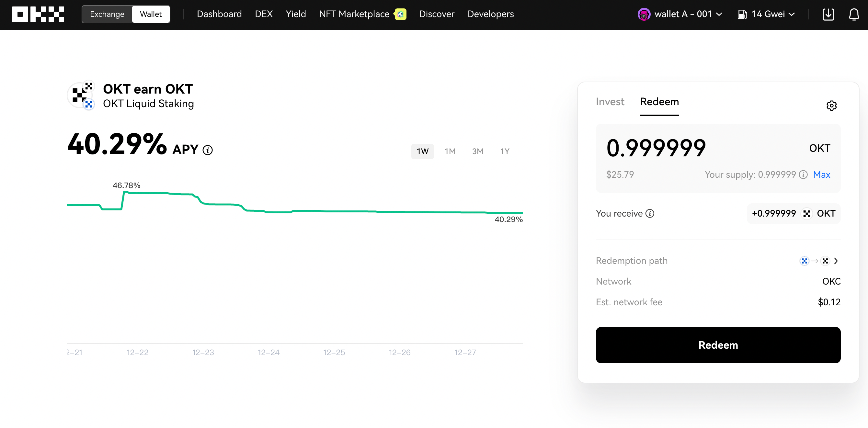Open the Yield menu item

point(295,14)
